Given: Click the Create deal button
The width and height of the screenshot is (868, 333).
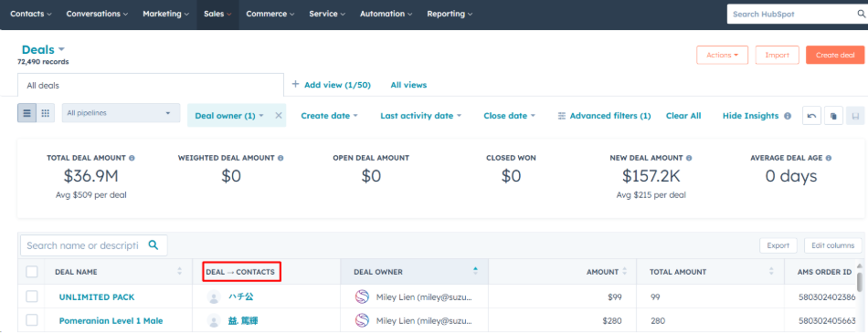Looking at the screenshot, I should point(835,56).
